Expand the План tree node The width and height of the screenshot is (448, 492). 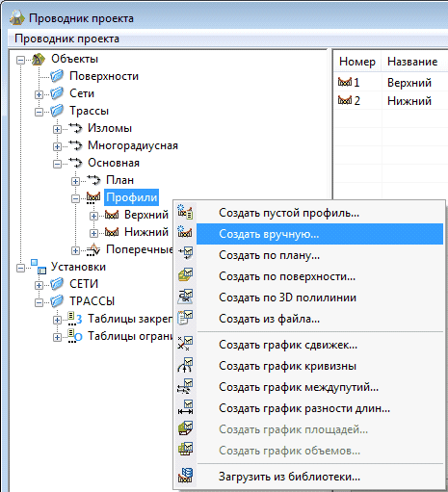(x=75, y=181)
